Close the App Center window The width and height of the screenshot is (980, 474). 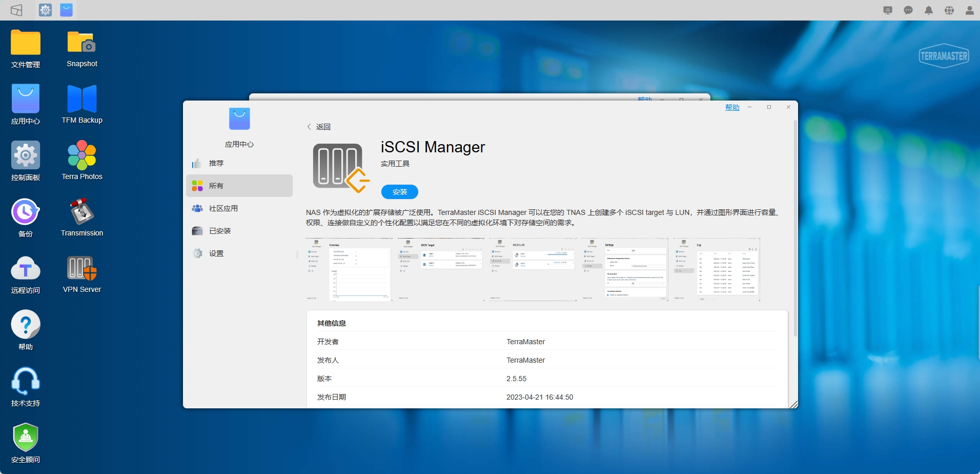(788, 107)
